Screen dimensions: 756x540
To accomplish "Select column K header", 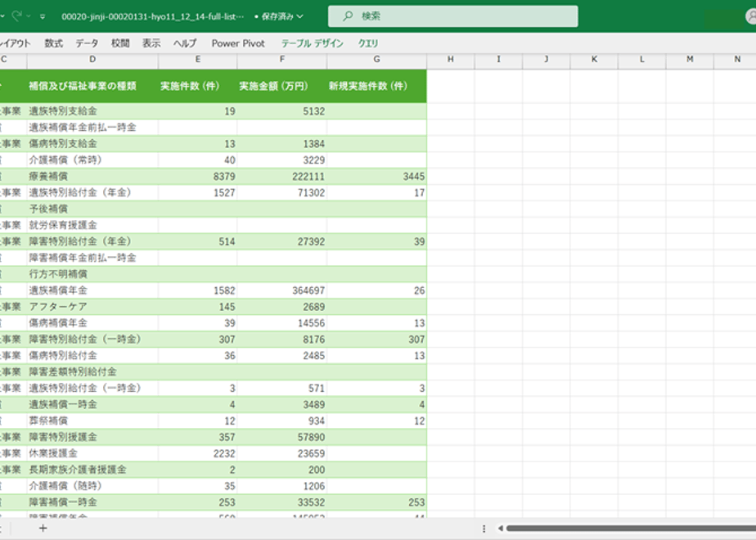I will 594,60.
